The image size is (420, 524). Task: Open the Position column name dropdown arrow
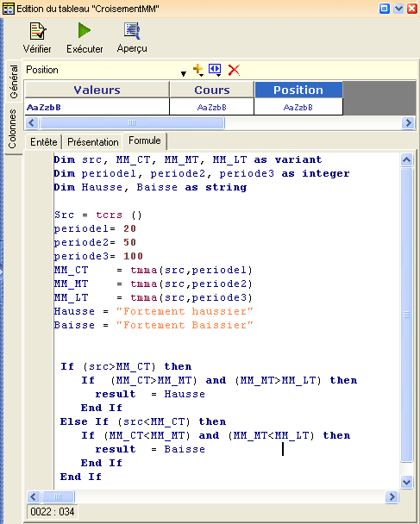[x=183, y=74]
